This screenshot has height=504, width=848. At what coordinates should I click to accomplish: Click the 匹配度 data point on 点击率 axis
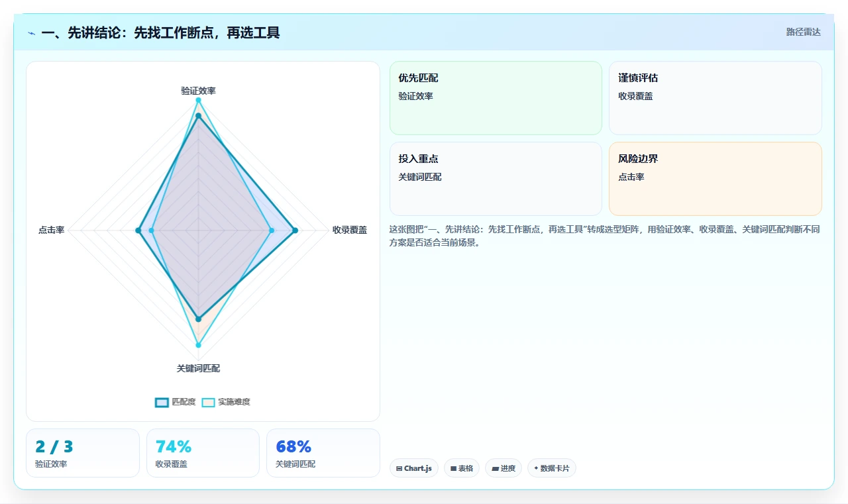138,230
